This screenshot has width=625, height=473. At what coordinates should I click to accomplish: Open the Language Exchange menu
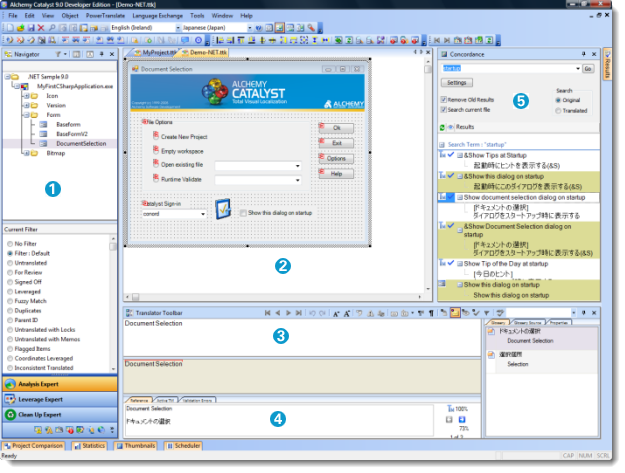coord(157,16)
